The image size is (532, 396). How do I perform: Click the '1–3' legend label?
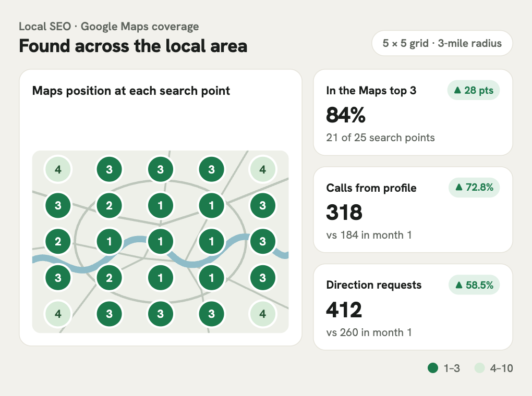click(452, 368)
